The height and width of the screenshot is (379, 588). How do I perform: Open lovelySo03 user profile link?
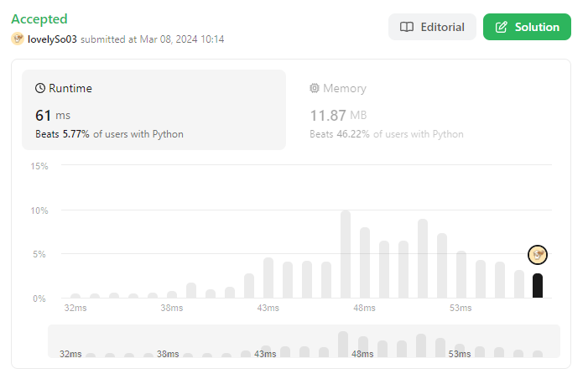(x=52, y=39)
